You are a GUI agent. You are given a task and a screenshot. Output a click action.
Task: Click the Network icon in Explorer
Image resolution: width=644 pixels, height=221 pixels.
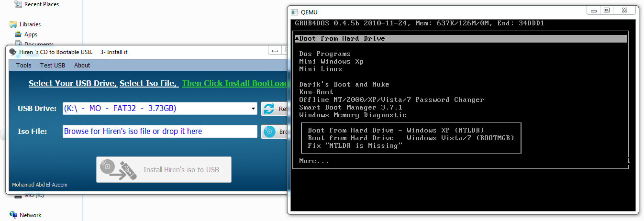point(13,215)
